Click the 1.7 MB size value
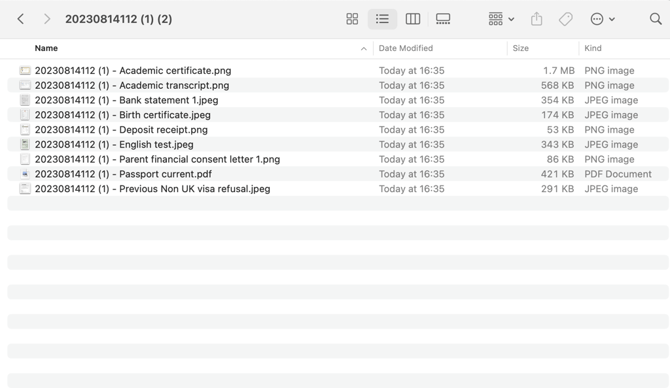Image resolution: width=670 pixels, height=388 pixels. tap(558, 71)
